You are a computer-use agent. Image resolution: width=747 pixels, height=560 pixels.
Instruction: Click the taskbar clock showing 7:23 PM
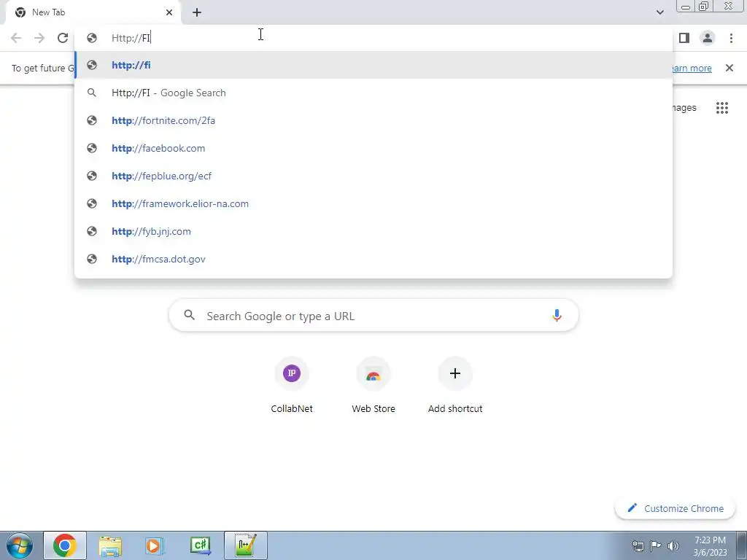point(711,546)
